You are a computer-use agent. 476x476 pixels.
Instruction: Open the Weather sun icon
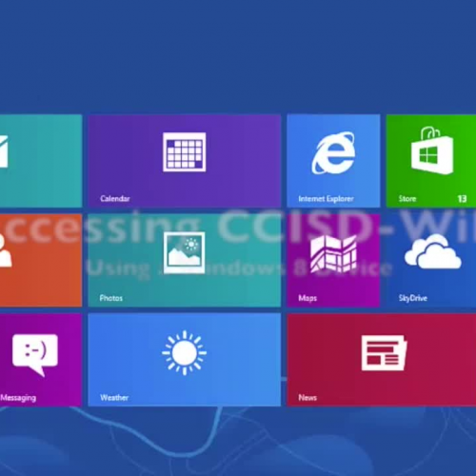pos(184,352)
